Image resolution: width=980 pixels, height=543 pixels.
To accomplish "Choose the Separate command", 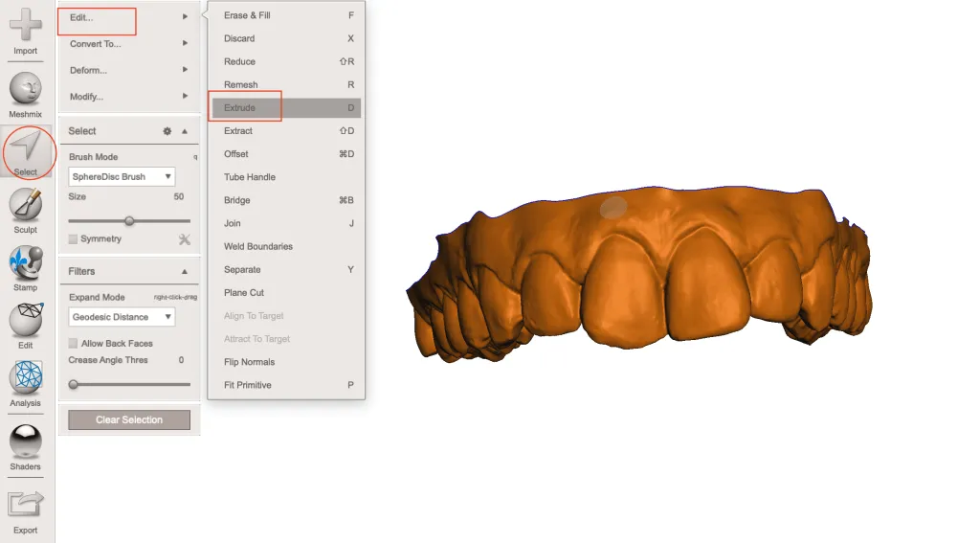I will click(x=286, y=270).
